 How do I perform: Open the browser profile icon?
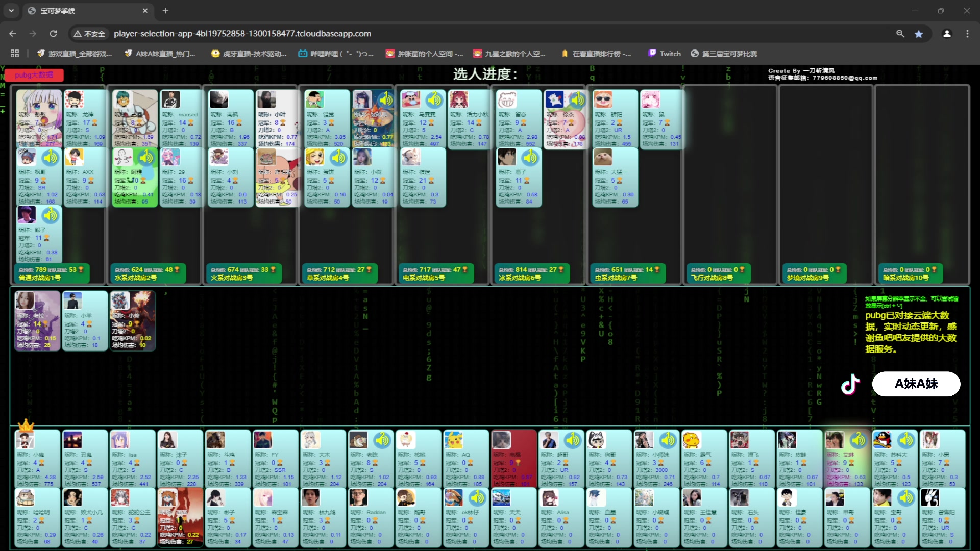[x=947, y=34]
